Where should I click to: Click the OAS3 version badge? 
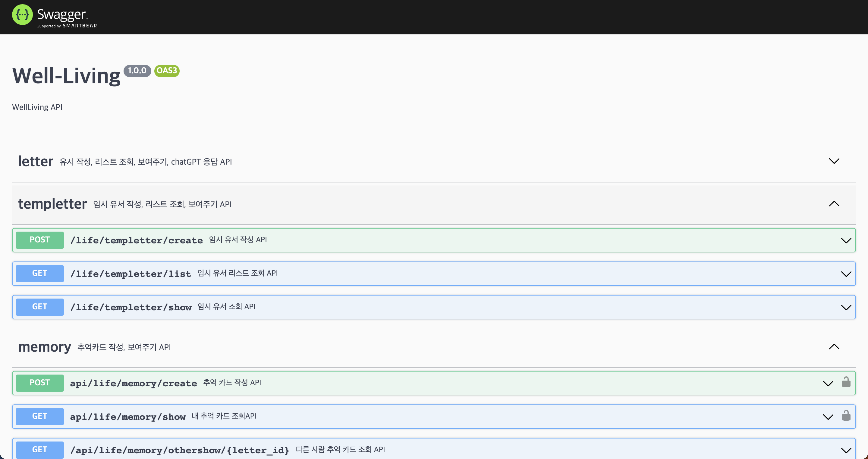[167, 71]
